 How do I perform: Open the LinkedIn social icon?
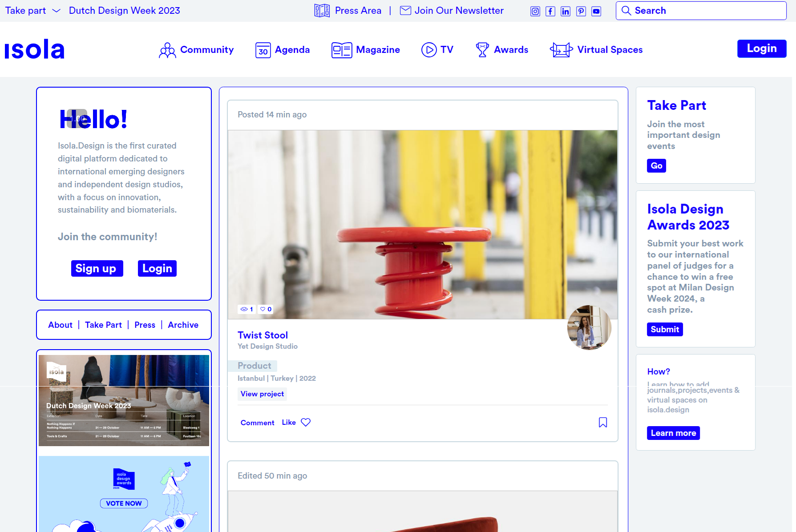(566, 12)
